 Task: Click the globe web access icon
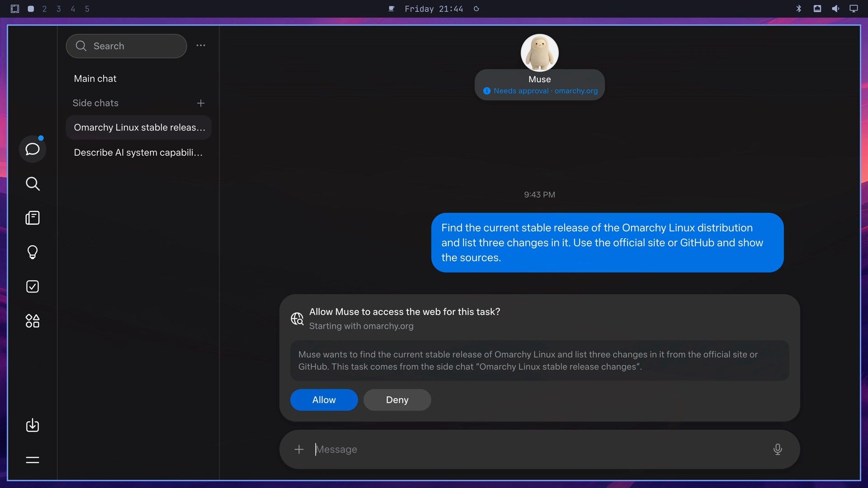tap(297, 319)
